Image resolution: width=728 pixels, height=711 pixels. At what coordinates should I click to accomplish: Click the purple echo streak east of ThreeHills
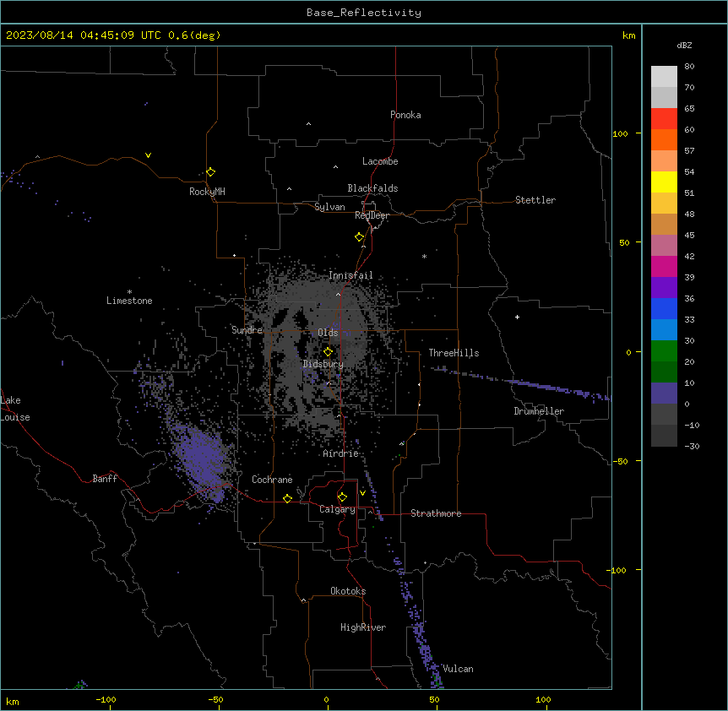pos(521,383)
